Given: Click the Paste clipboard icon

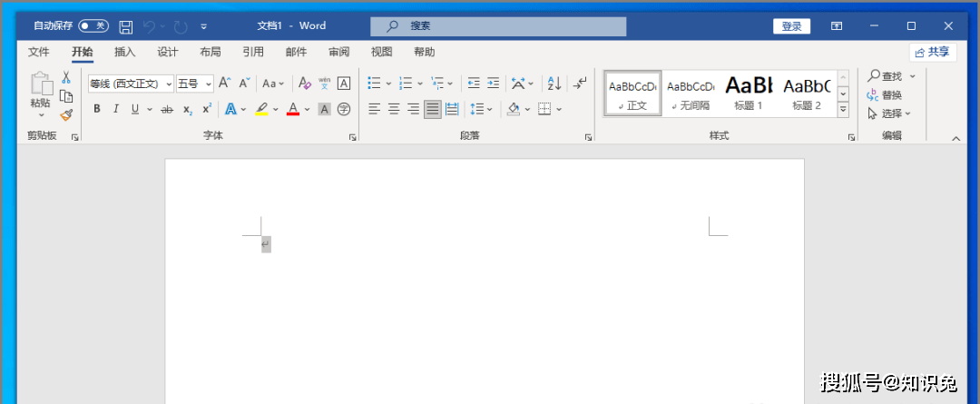Looking at the screenshot, I should point(41,84).
